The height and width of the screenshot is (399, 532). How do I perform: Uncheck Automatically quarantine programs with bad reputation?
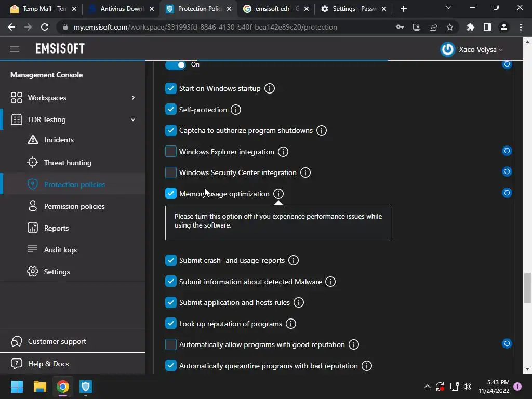point(170,365)
